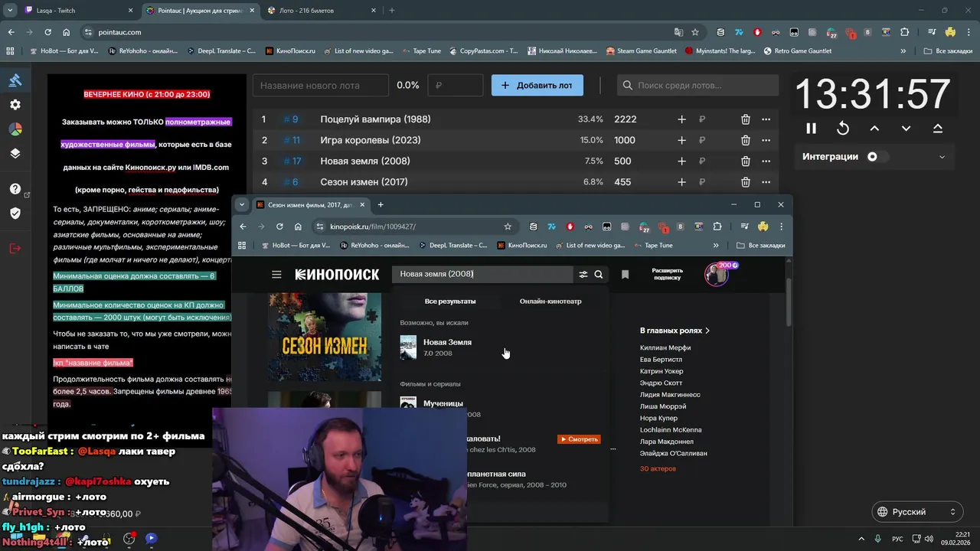Open Steam Game Gauntlet bookmark in main window

pos(641,51)
